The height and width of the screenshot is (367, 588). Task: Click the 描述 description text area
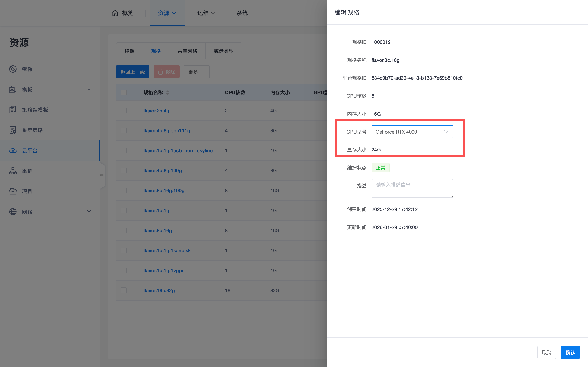[x=412, y=188]
